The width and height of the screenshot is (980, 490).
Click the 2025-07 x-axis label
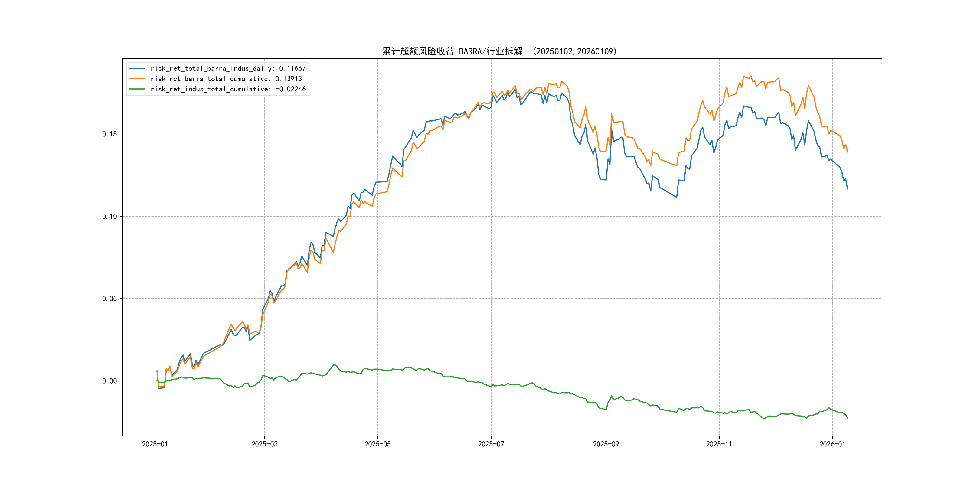click(491, 444)
